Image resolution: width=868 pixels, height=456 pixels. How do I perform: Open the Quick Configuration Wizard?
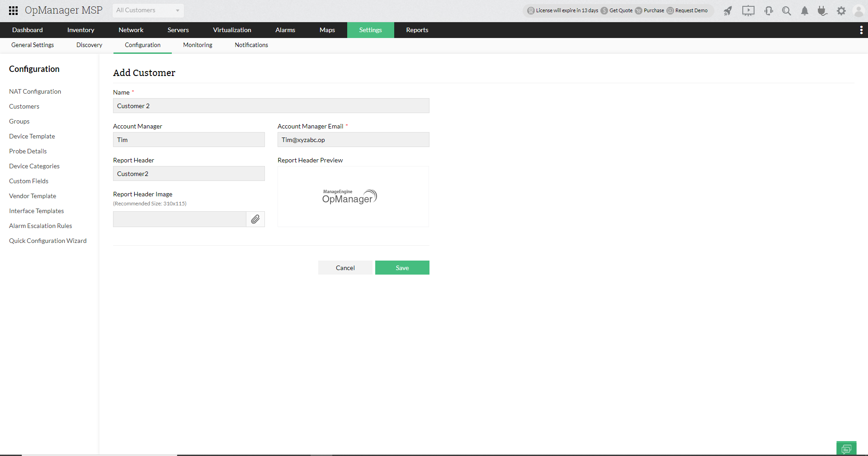click(47, 240)
